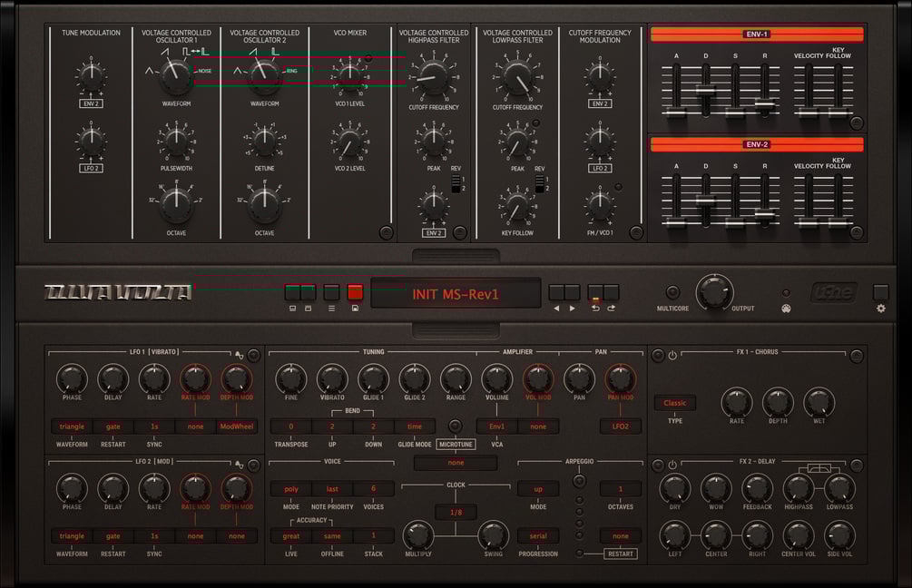This screenshot has height=588, width=912.
Task: Open the Clock '1/8' rate selector
Action: 456,513
